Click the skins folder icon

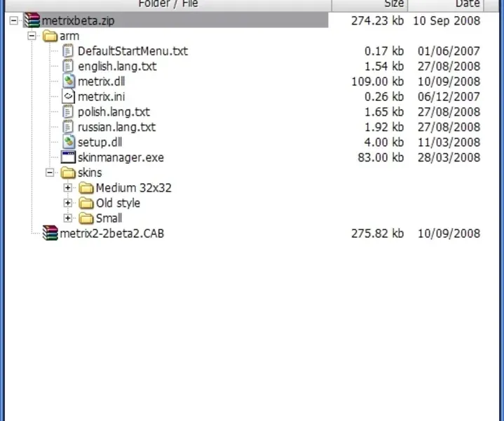pyautogui.click(x=68, y=173)
